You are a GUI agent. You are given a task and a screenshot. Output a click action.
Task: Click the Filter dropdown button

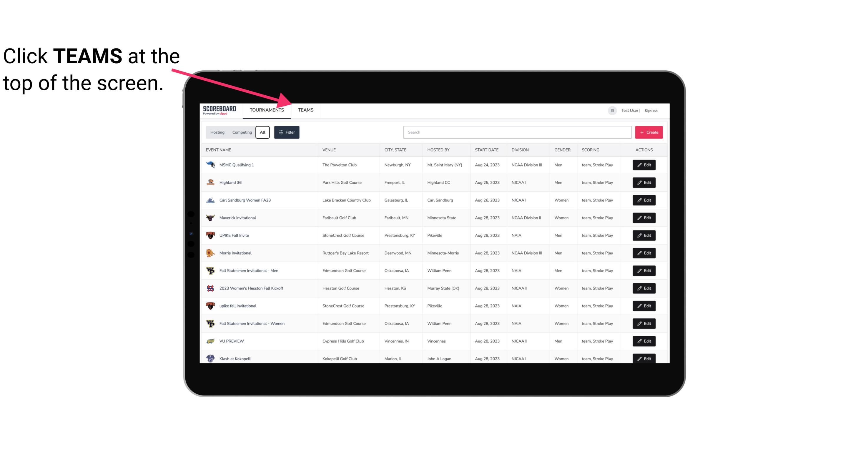[x=287, y=132]
